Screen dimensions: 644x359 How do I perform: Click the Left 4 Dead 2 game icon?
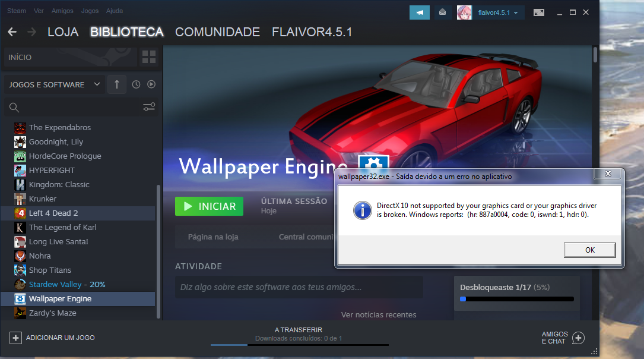tap(20, 213)
